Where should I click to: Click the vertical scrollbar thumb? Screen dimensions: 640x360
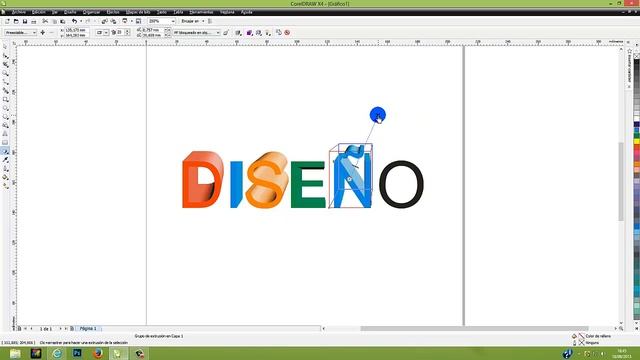[621, 181]
